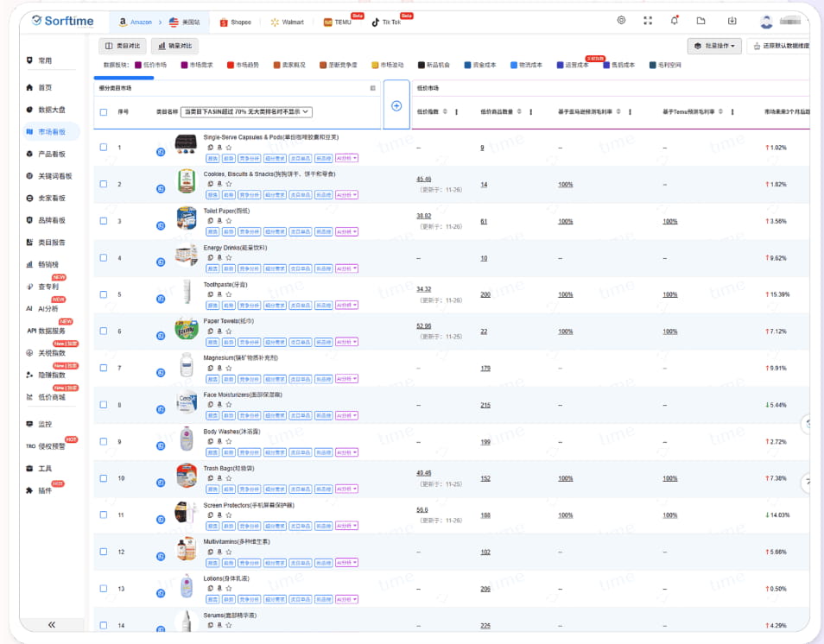Check the select-all checkbox in table header
824x644 pixels.
click(104, 112)
